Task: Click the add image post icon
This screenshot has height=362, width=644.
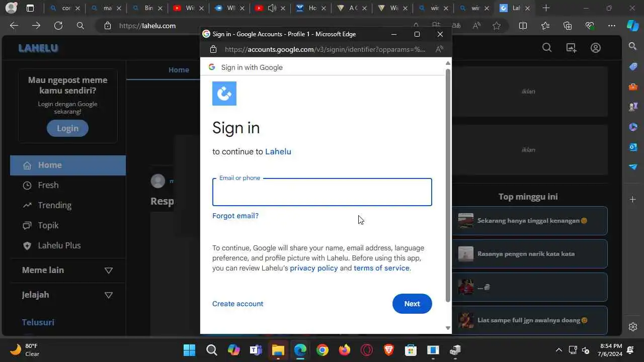Action: click(x=571, y=48)
